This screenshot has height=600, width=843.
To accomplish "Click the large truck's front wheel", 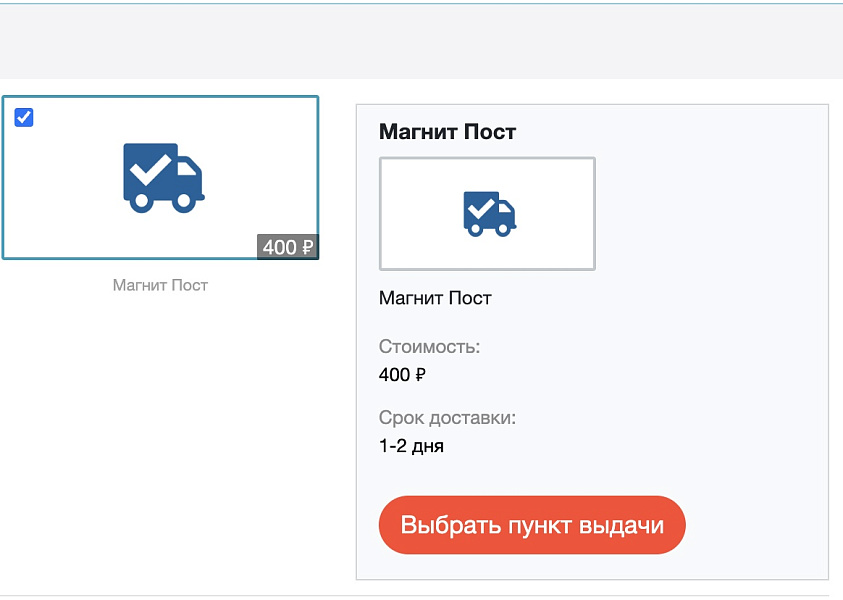I will 184,201.
